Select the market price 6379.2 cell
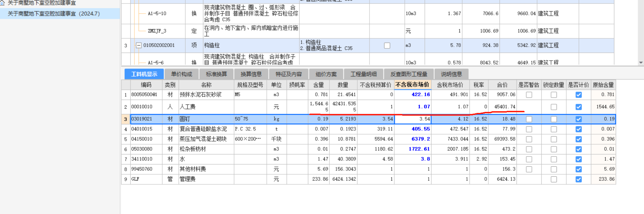 coord(412,139)
